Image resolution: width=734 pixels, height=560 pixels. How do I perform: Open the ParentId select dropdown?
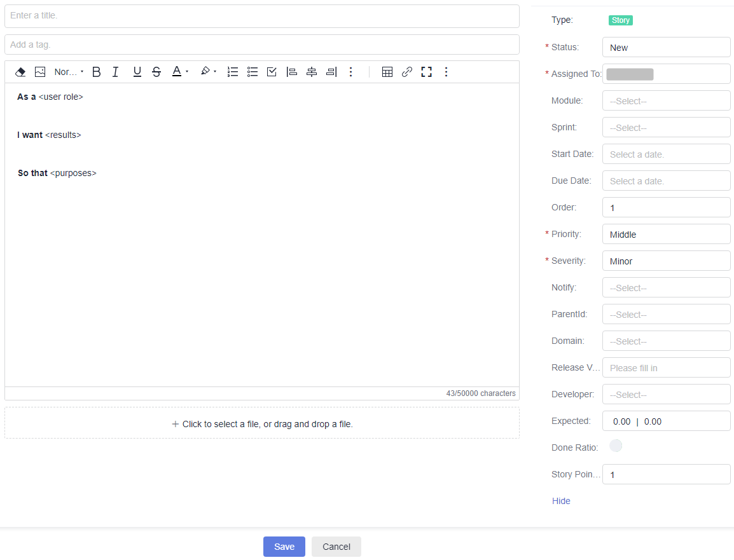[666, 314]
